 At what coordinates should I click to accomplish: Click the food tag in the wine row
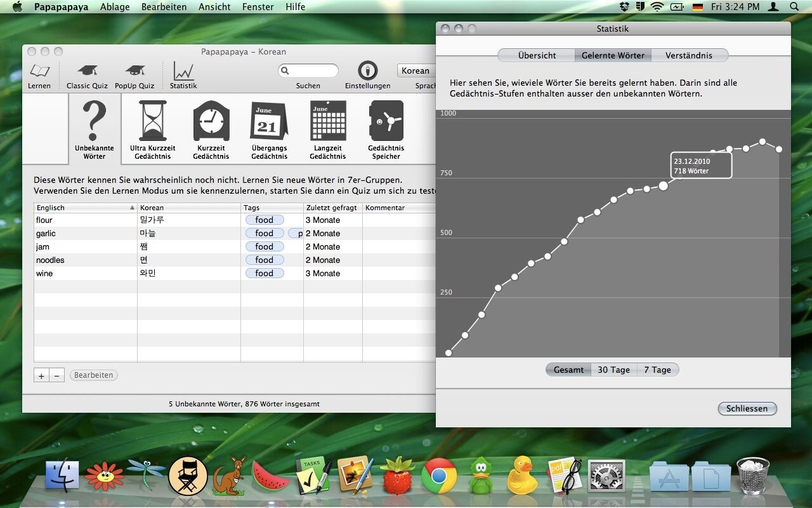click(x=265, y=274)
